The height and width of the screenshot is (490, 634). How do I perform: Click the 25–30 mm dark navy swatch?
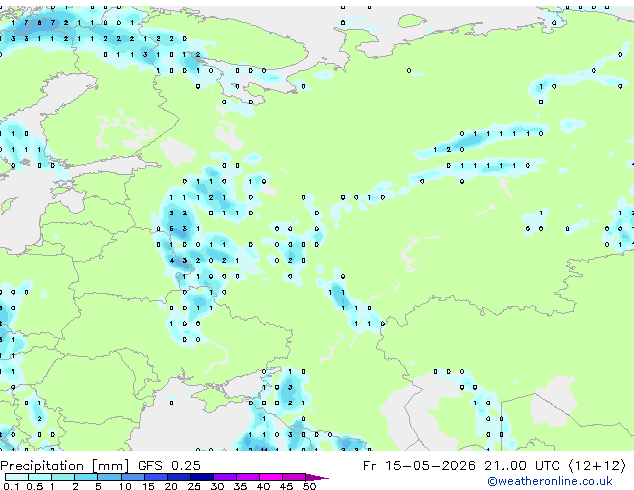pyautogui.click(x=202, y=477)
